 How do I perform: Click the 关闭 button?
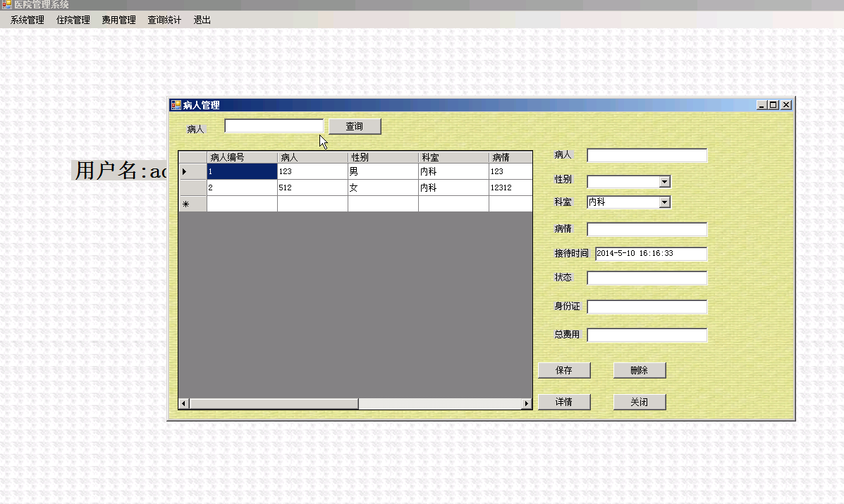click(640, 402)
